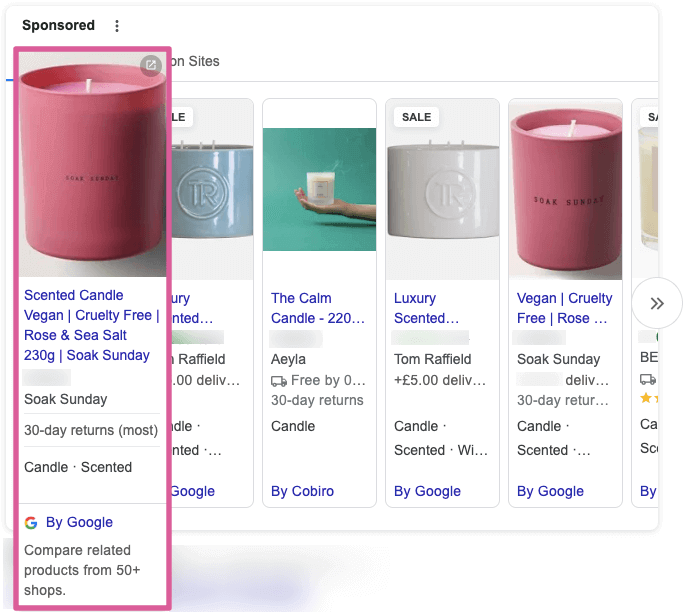Click the Google logo icon next to By Google
Screen dimensions: 686x612
click(x=31, y=522)
